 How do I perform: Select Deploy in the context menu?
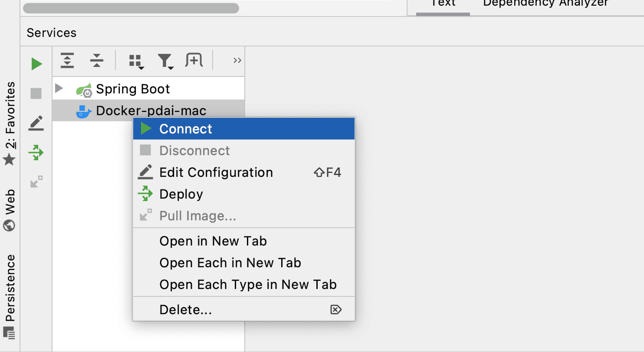click(181, 194)
